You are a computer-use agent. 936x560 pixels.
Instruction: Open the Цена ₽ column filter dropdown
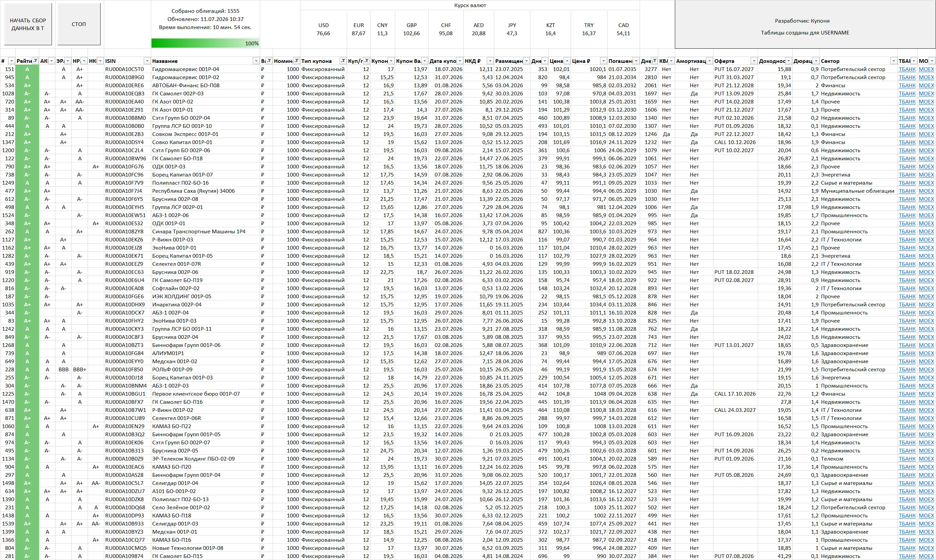(603, 61)
